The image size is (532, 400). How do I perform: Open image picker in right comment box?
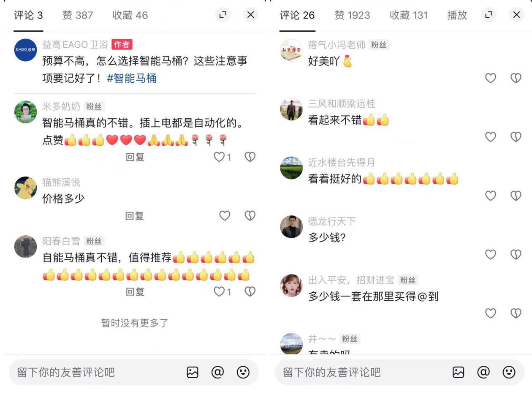(x=459, y=372)
